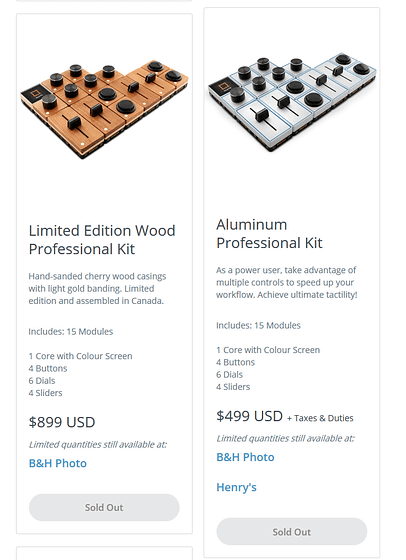This screenshot has height=560, width=406.
Task: Click the core module logo on wood kit image
Action: click(35, 94)
